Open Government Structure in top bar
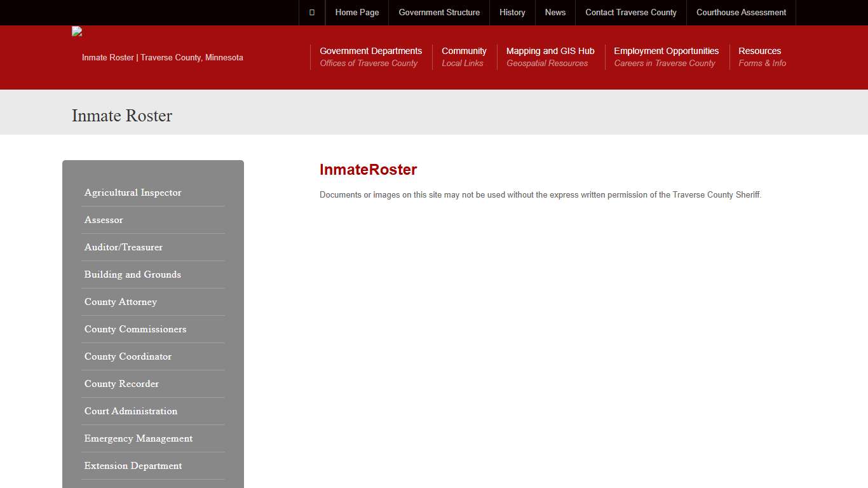 (x=439, y=13)
